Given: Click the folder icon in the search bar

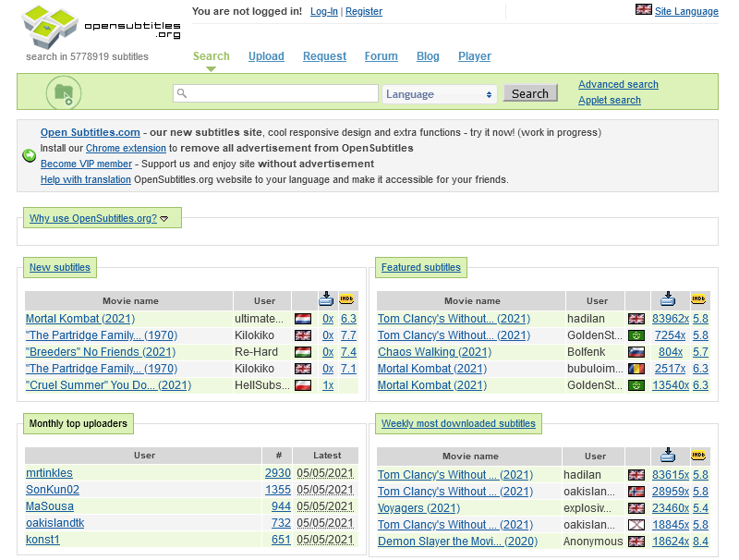Looking at the screenshot, I should click(64, 92).
